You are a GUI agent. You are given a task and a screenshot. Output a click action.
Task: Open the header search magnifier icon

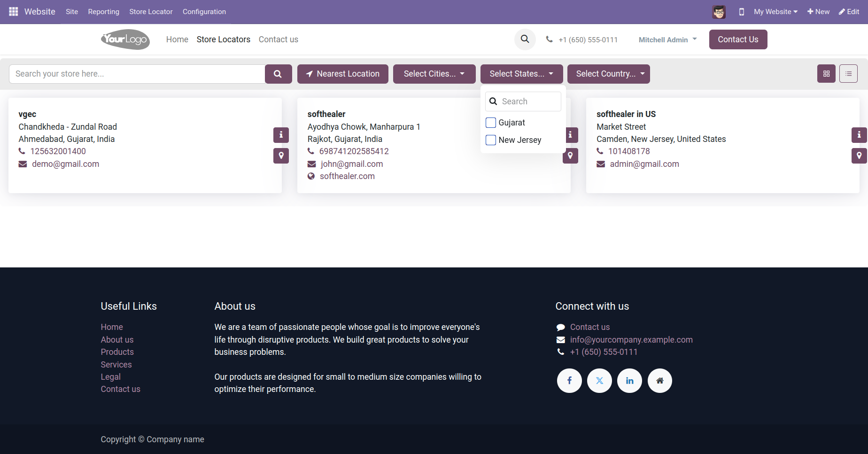click(x=525, y=39)
